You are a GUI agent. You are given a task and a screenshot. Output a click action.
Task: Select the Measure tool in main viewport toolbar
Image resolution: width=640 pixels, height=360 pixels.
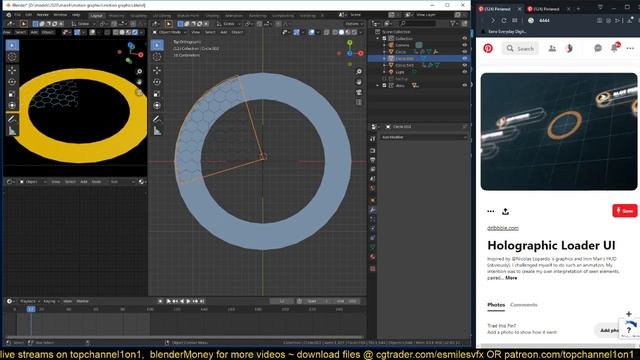(157, 131)
